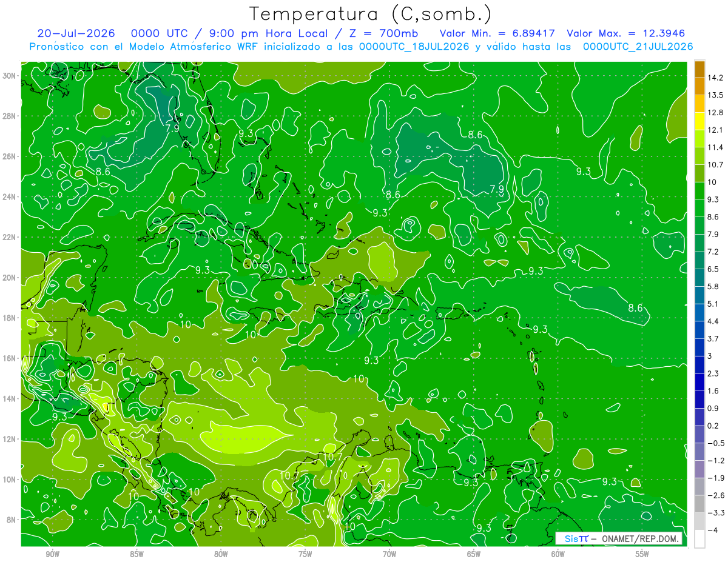Click the -1.2 label on the color scale
This screenshot has height=562, width=728.
(715, 461)
